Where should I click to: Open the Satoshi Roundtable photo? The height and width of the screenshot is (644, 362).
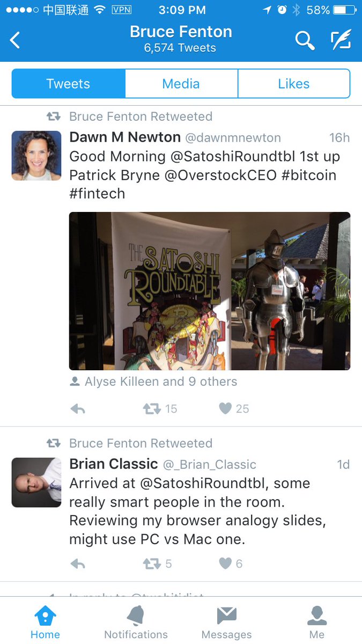pos(210,291)
